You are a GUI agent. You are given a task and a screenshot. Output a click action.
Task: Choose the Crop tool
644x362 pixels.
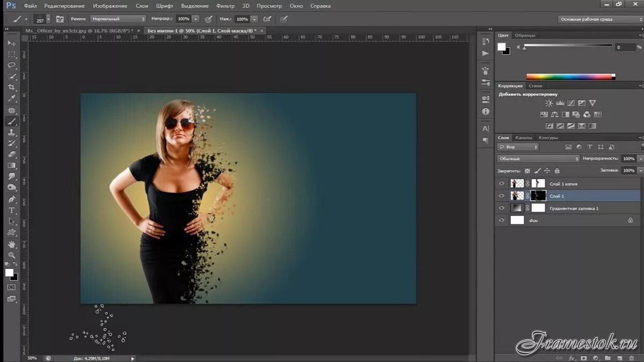12,88
